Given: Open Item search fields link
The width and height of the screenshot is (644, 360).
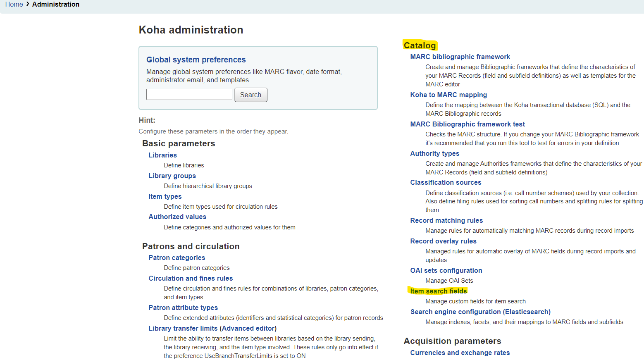Looking at the screenshot, I should (439, 291).
